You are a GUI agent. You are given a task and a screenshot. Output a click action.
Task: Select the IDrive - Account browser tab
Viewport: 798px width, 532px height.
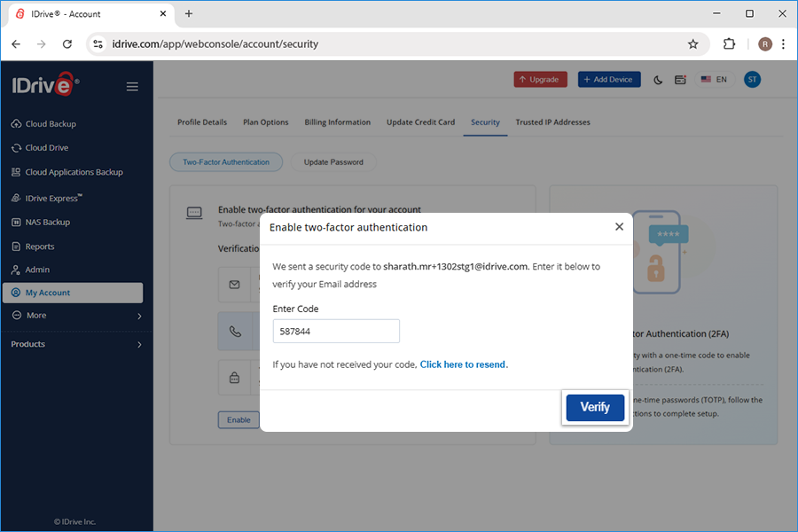click(x=91, y=14)
